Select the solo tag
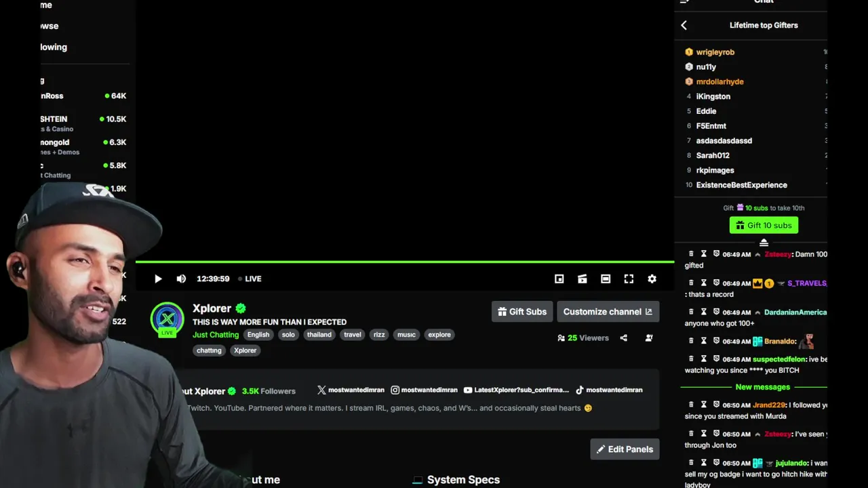 coord(288,335)
